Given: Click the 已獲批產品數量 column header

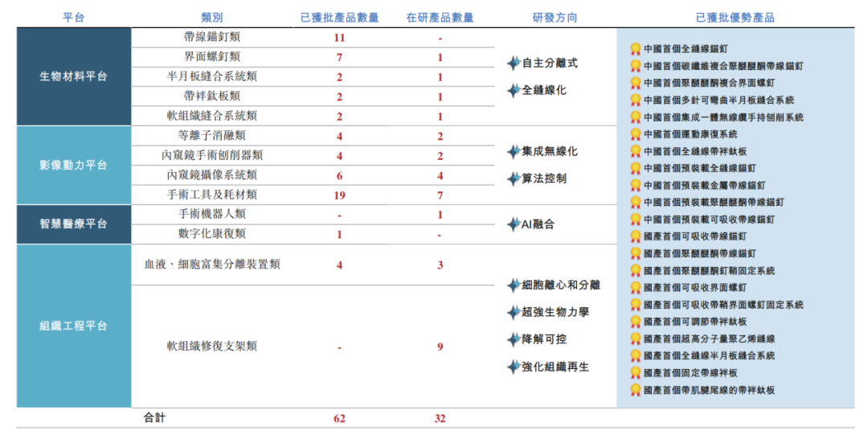Looking at the screenshot, I should point(339,17).
